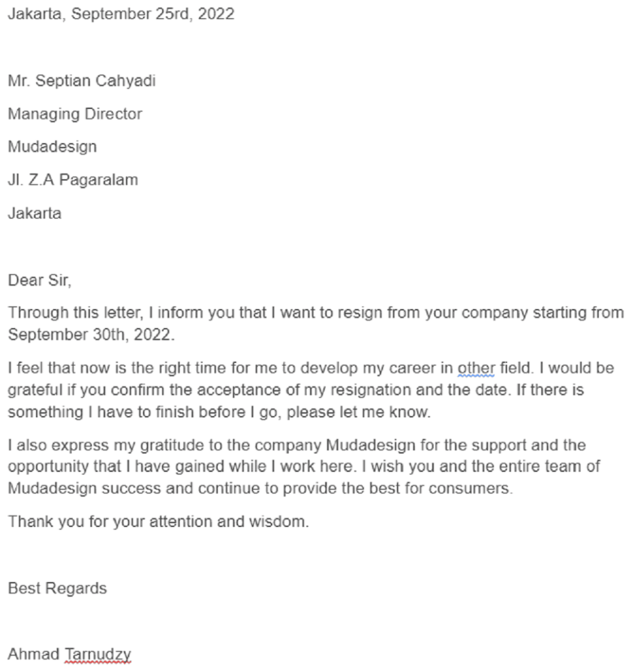
Task: Click the 'Managing Director' line
Action: click(x=75, y=114)
